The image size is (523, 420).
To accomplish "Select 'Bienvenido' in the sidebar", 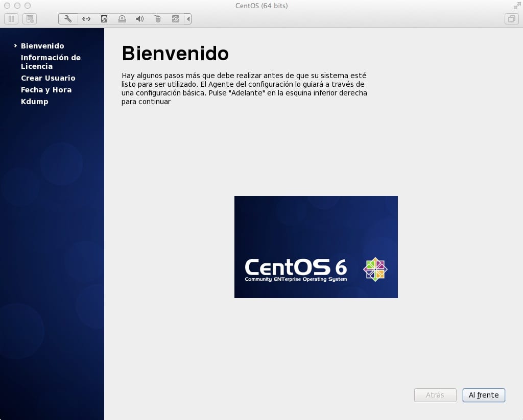I will [42, 46].
